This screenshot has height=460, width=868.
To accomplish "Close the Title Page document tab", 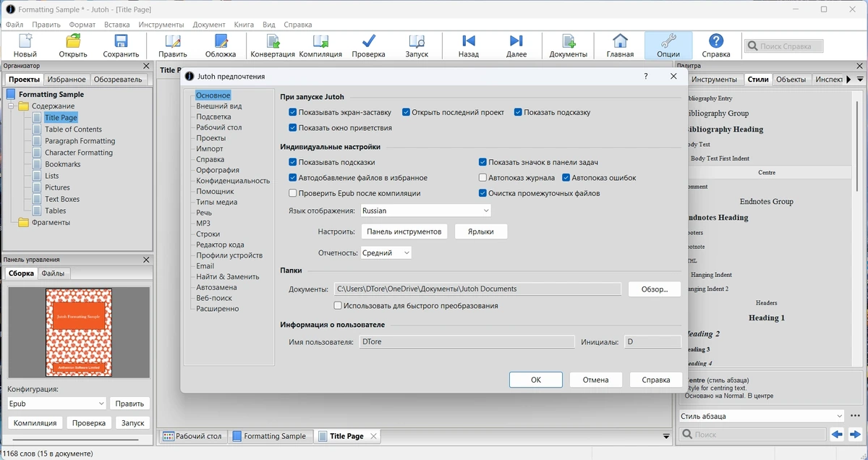I will pos(373,436).
